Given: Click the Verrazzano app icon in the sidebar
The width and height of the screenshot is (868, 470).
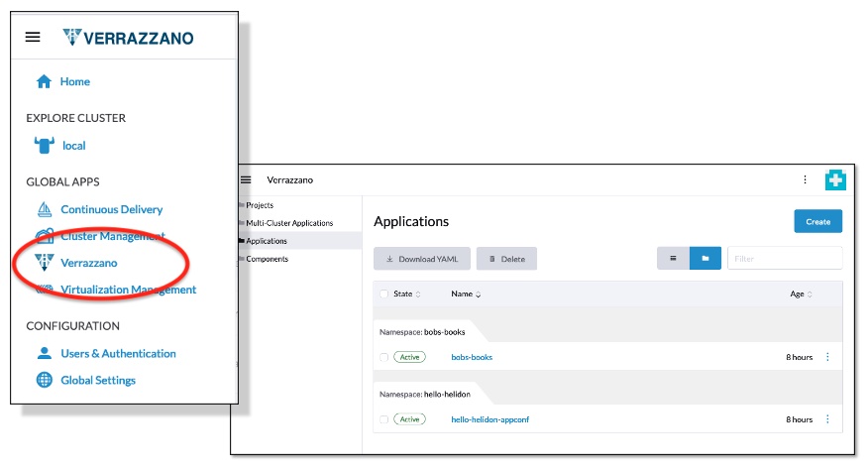Looking at the screenshot, I should [45, 262].
